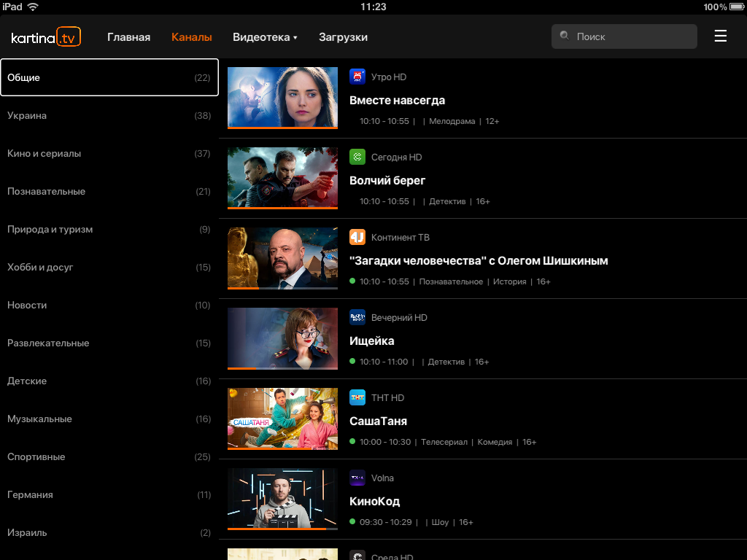Select the Кино и сериалы category

click(x=109, y=153)
